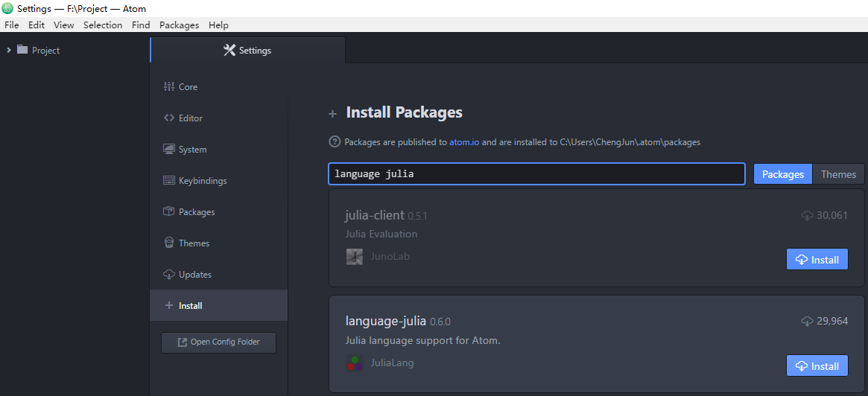
Task: Click the Packages box icon in sidebar
Action: coord(169,212)
